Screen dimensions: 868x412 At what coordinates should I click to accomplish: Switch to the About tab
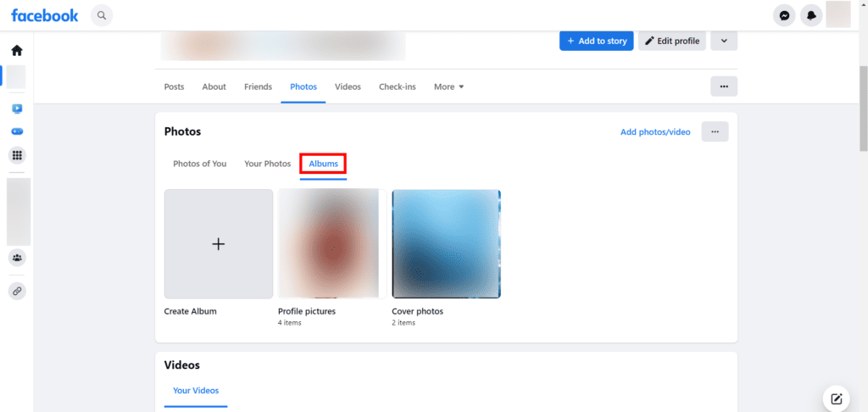pos(214,87)
